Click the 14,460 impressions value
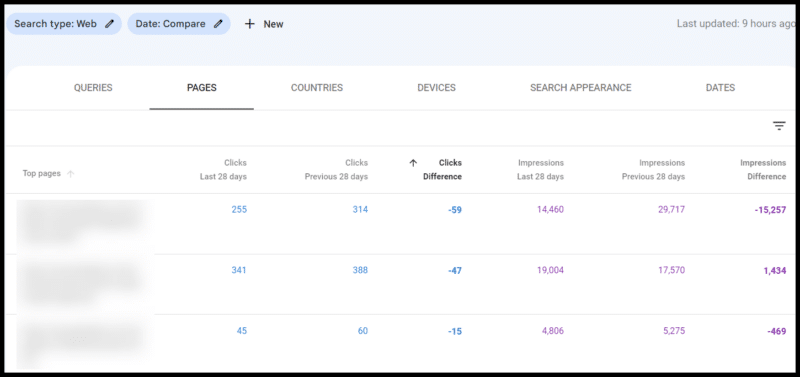 (x=550, y=209)
